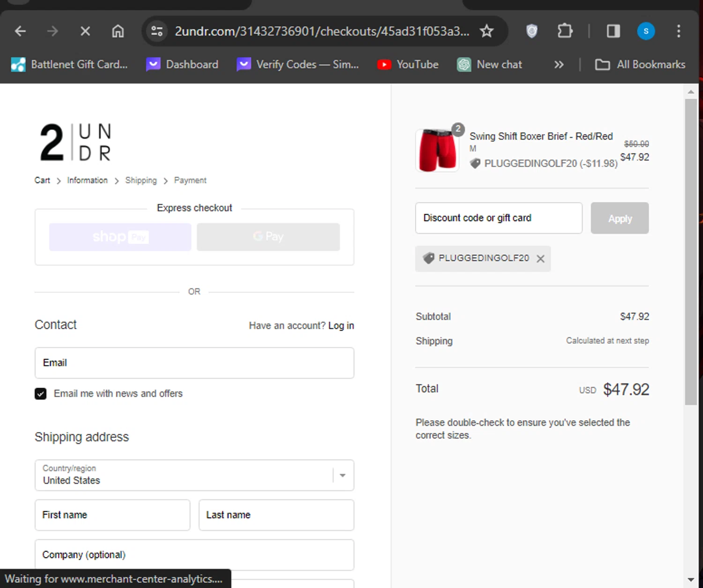Click the Swing Shift Boxer Brief product name

[x=541, y=136]
